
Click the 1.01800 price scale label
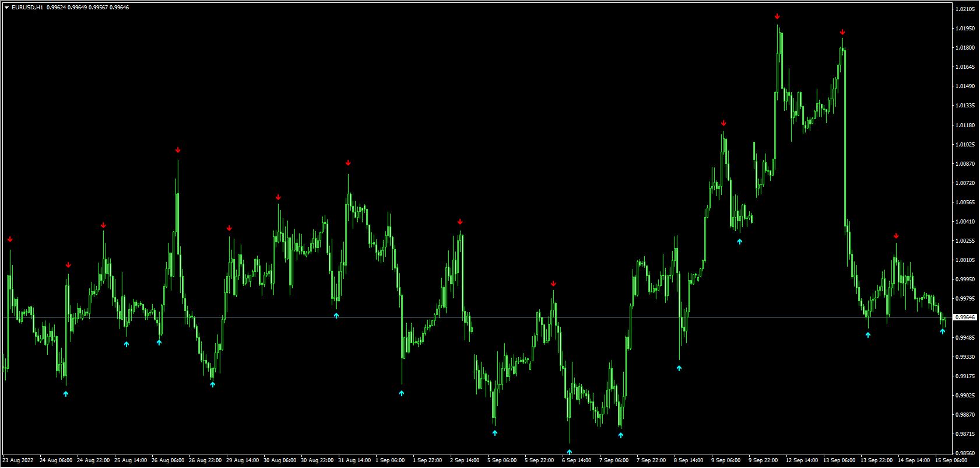click(965, 48)
